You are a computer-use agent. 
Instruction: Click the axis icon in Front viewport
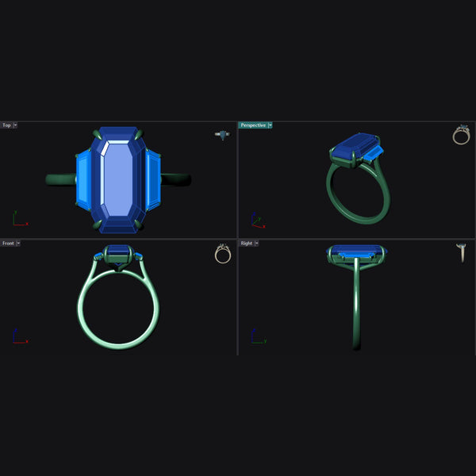[x=19, y=336]
